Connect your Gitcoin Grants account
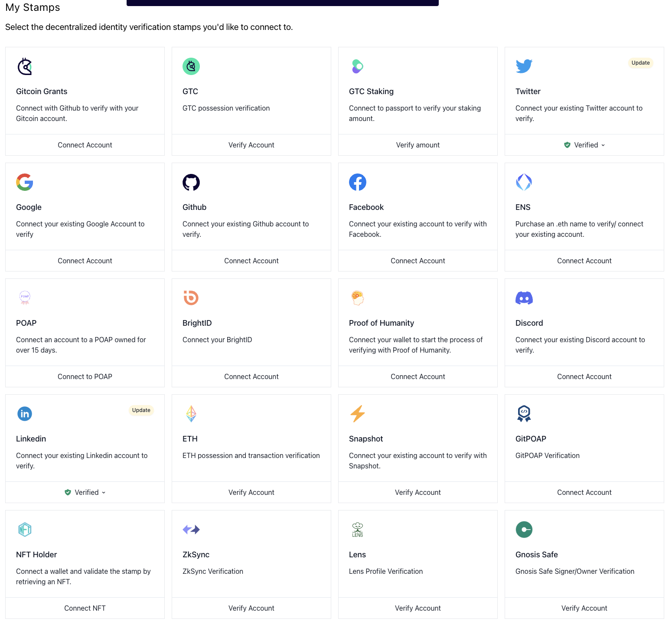This screenshot has height=628, width=672. tap(85, 145)
